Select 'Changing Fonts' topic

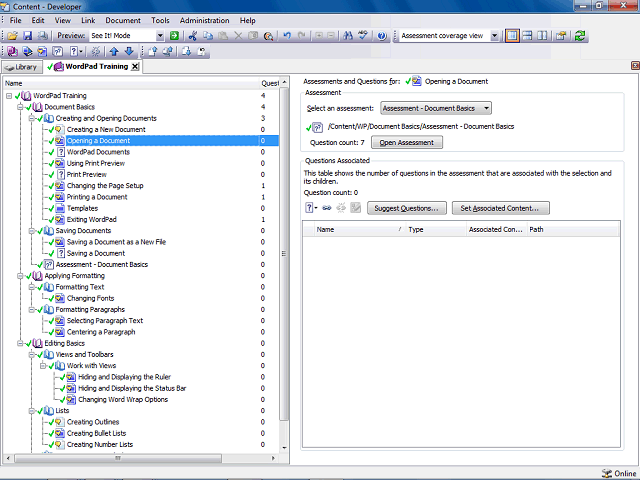[91, 298]
